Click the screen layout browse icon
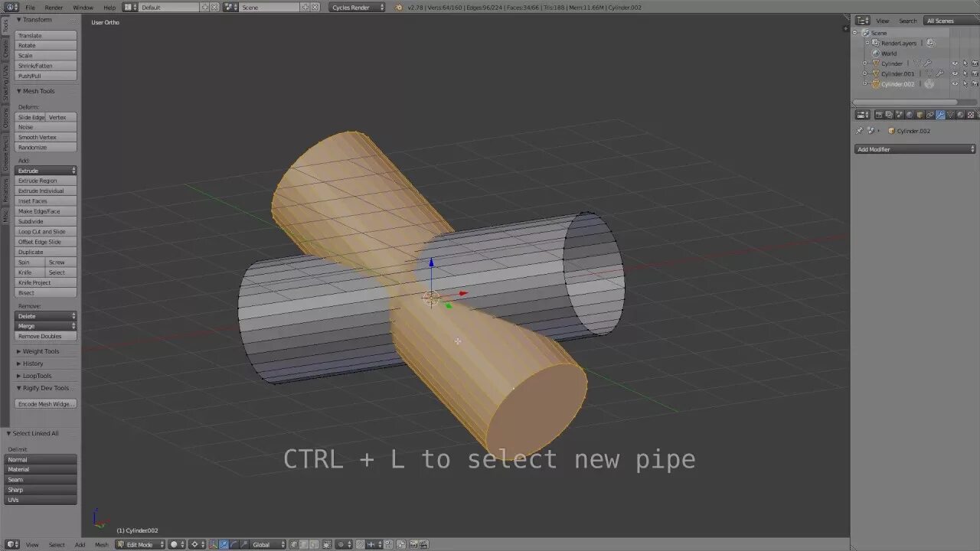Image resolution: width=980 pixels, height=551 pixels. tap(131, 7)
